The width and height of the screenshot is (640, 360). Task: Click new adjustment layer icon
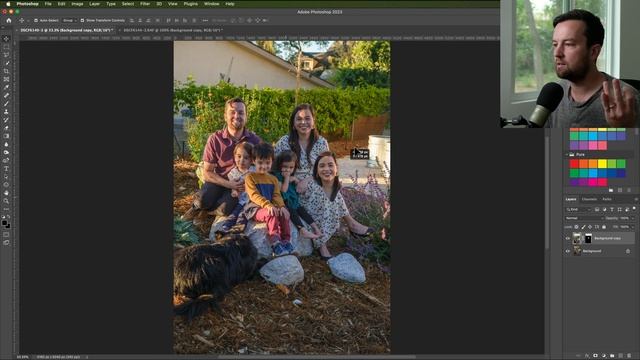point(604,356)
